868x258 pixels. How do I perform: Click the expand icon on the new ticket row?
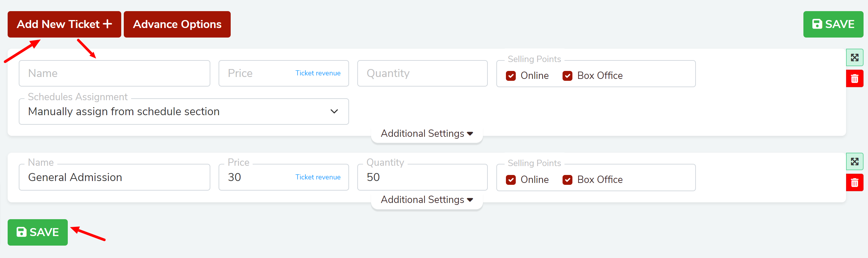[x=854, y=58]
